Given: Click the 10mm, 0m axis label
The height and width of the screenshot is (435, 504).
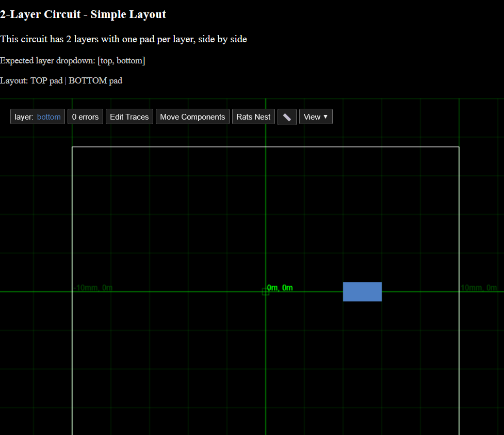Looking at the screenshot, I should pyautogui.click(x=479, y=288).
